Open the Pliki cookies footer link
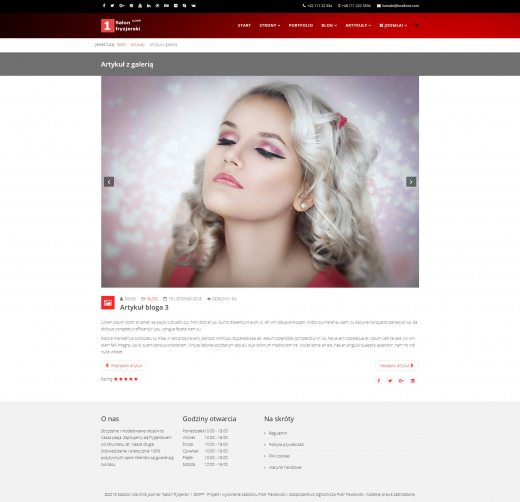The width and height of the screenshot is (520, 502). click(279, 456)
